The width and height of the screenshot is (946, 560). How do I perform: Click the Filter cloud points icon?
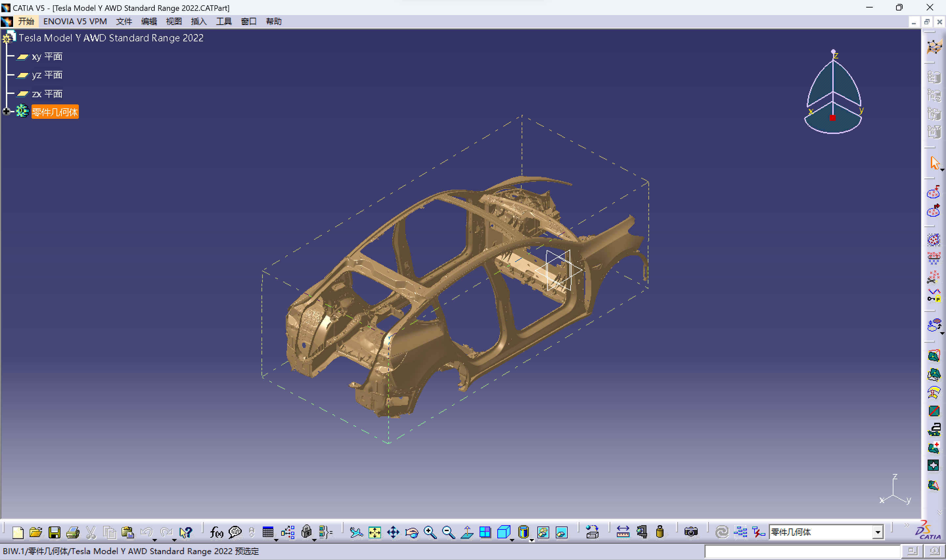[x=934, y=258]
